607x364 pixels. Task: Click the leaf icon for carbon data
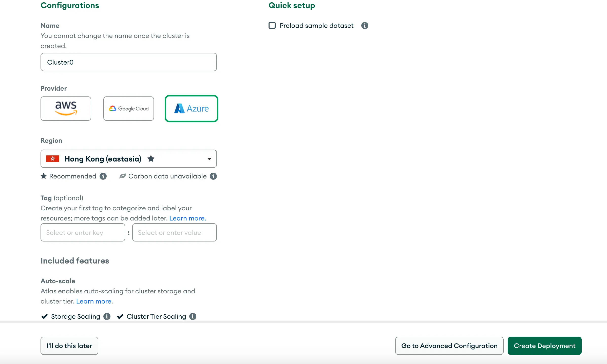pos(122,176)
